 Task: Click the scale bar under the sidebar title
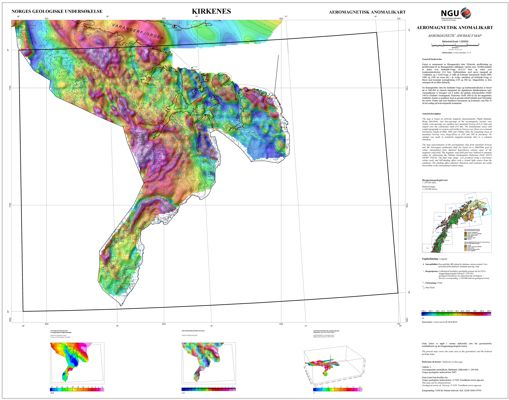[455, 45]
